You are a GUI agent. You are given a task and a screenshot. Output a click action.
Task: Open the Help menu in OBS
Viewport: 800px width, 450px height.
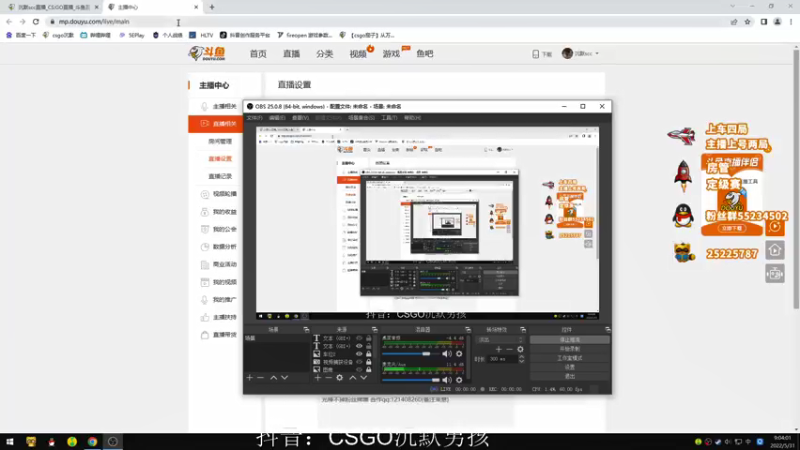click(412, 118)
